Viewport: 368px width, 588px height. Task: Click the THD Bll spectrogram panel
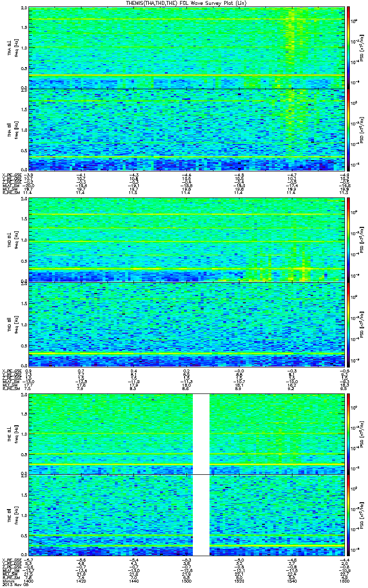point(186,323)
